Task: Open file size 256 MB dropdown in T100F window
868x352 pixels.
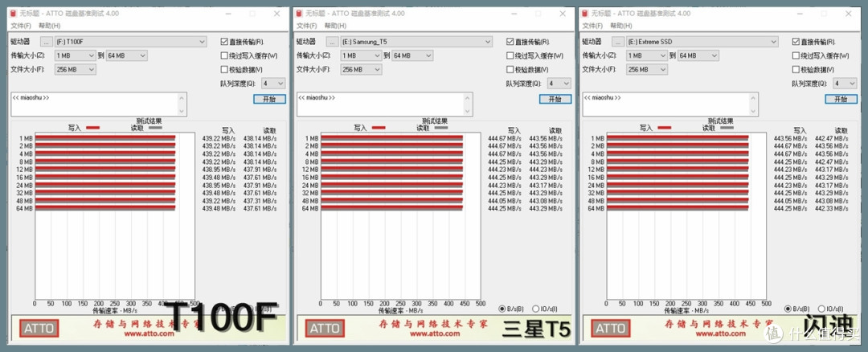Action: click(76, 70)
